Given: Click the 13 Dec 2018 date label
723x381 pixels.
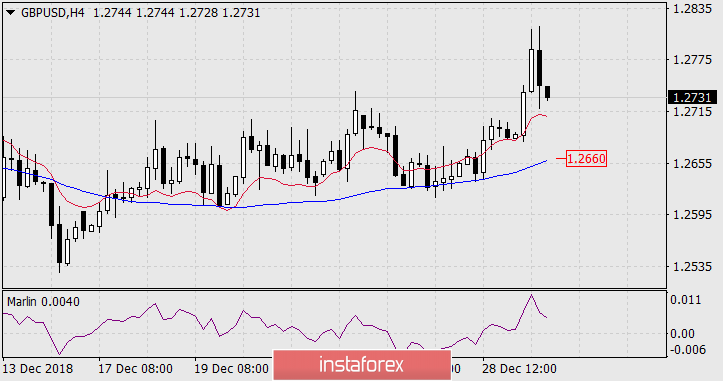Looking at the screenshot, I should coord(38,369).
